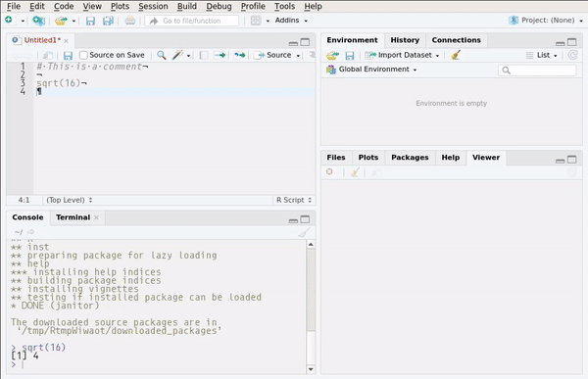Viewport: 588px width, 379px height.
Task: Maximize the source editor pane
Action: pos(305,42)
